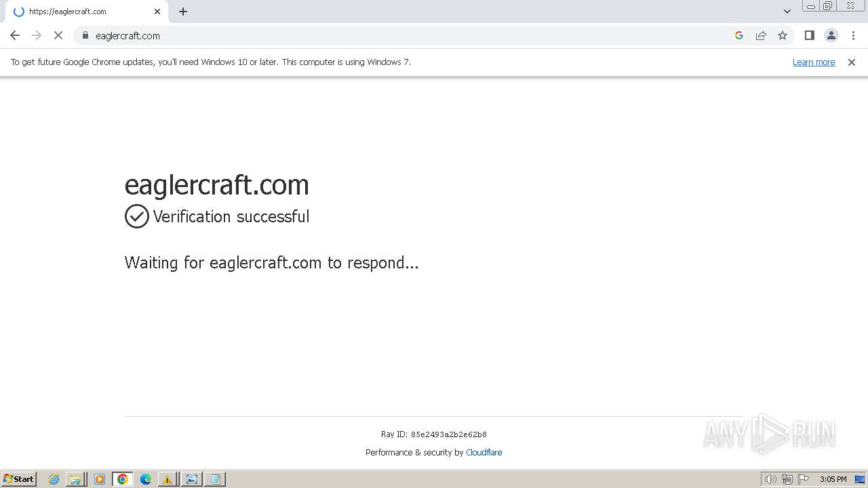Image resolution: width=868 pixels, height=488 pixels.
Task: Click the network tray icon
Action: (787, 479)
